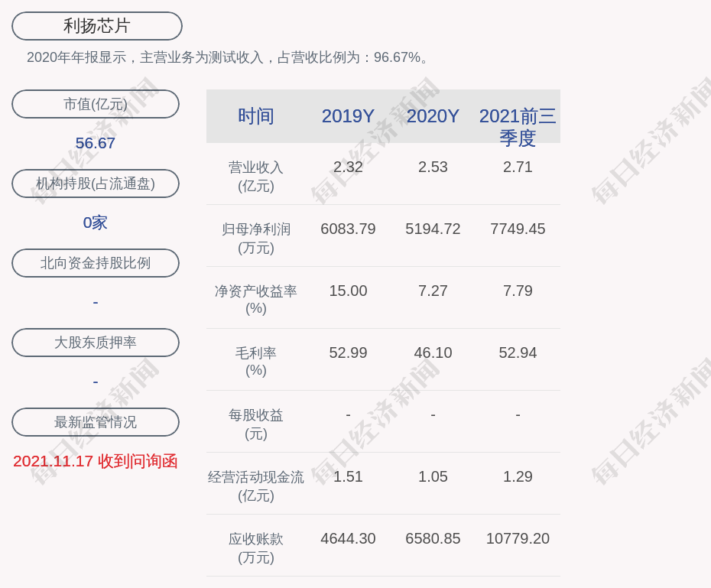The height and width of the screenshot is (588, 711).
Task: Select the 归母净利润(万元) row label
Action: point(256,239)
